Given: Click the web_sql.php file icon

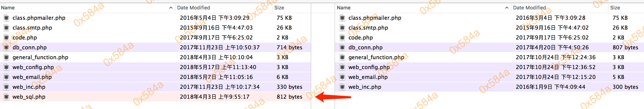Looking at the screenshot, I should click(7, 97).
